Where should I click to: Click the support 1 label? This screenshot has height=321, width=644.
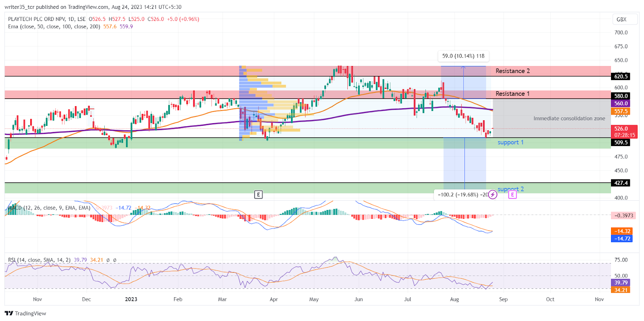(x=510, y=142)
